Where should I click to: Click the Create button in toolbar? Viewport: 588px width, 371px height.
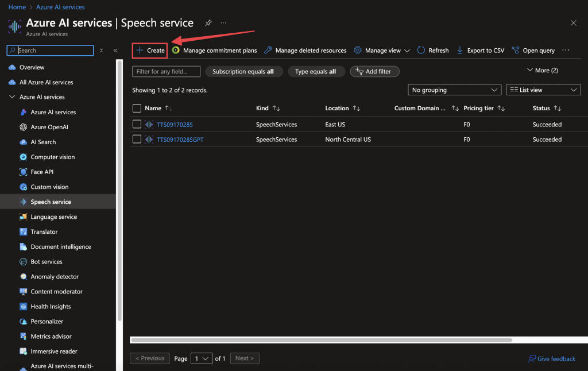click(x=150, y=51)
